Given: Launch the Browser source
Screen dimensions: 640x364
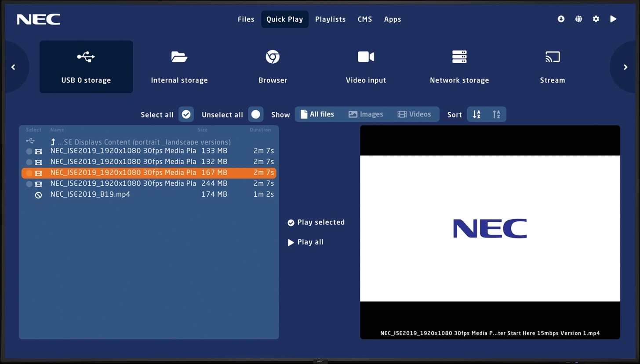Looking at the screenshot, I should pos(273,67).
